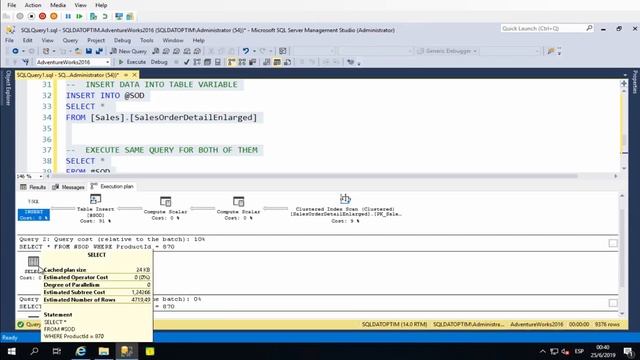Viewport: 640px width, 360px height.
Task: Toggle the checkbox at right of the Query 3 header
Action: coord(613,303)
